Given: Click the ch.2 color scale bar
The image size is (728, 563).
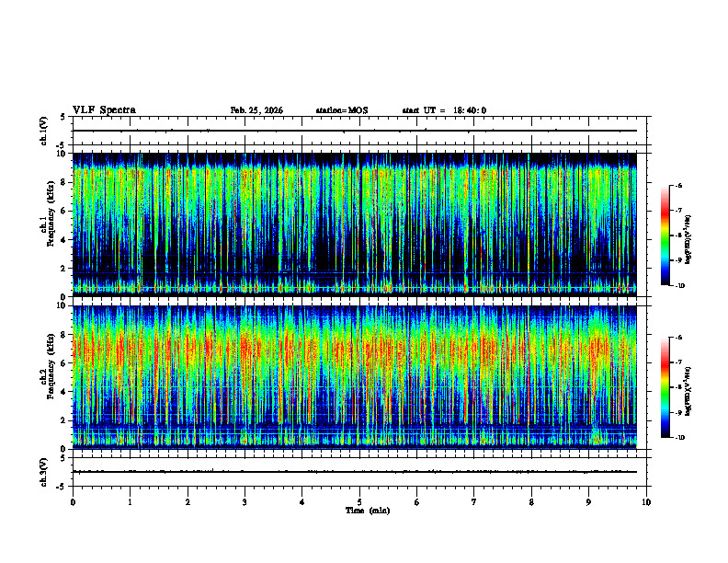Looking at the screenshot, I should (665, 387).
